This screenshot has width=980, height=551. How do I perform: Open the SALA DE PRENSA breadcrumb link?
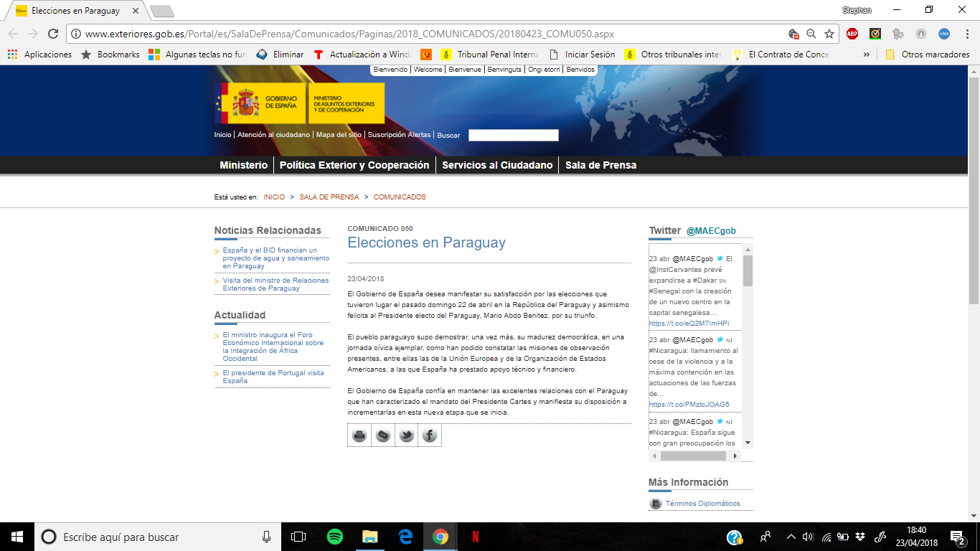[329, 197]
